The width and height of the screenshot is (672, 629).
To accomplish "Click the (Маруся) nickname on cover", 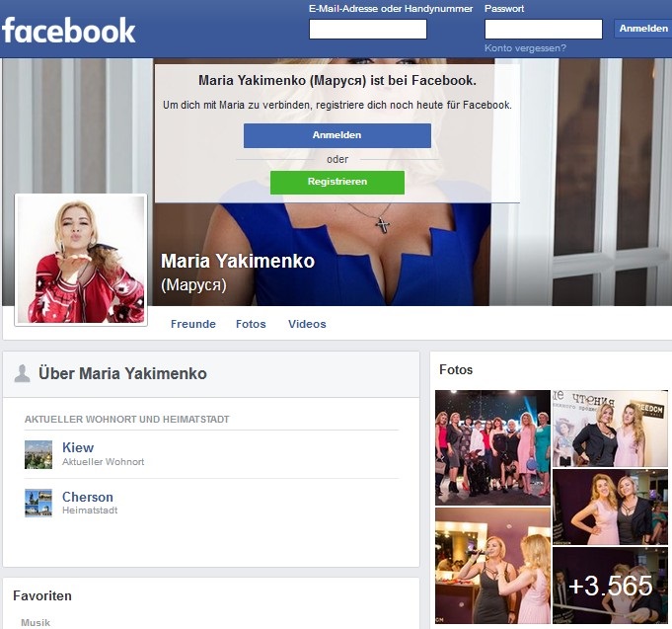I will [193, 284].
